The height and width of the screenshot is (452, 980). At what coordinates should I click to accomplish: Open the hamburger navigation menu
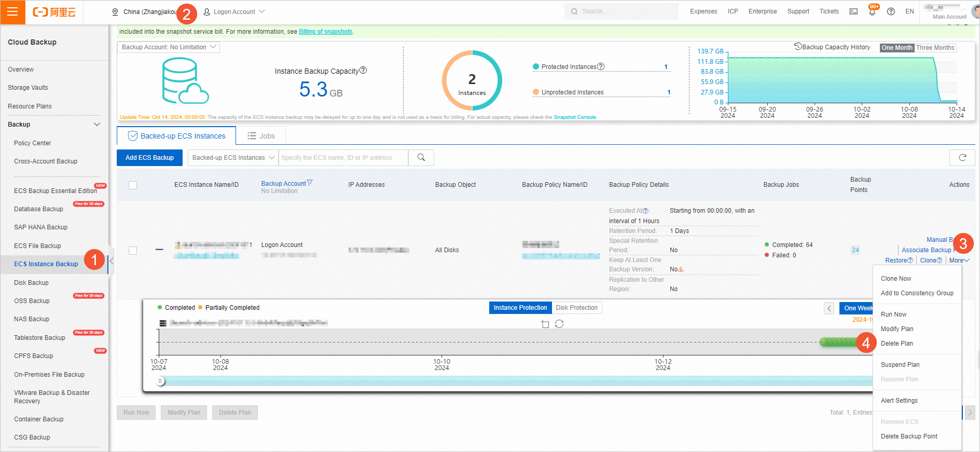[x=12, y=12]
